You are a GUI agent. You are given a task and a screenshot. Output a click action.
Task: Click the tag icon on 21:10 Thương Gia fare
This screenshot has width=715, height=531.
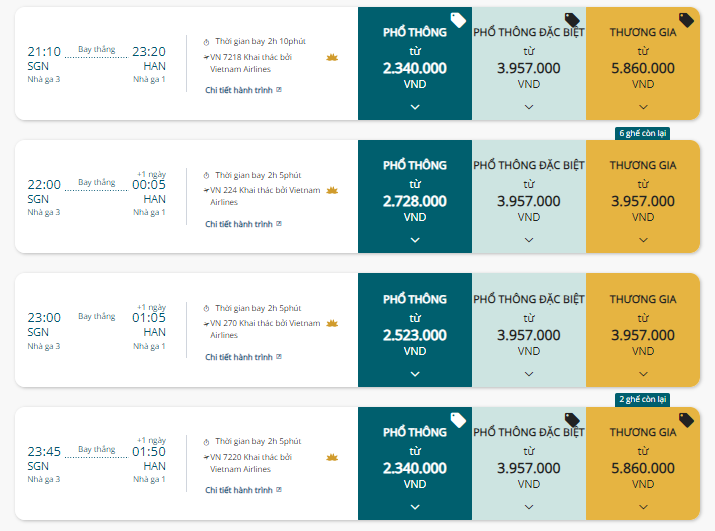pos(686,20)
